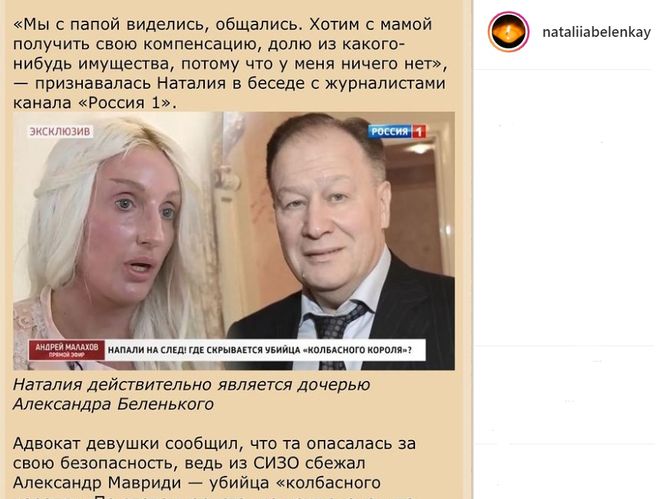Click the Россия 1 channel logo
Image resolution: width=659 pixels, height=499 pixels.
[397, 132]
